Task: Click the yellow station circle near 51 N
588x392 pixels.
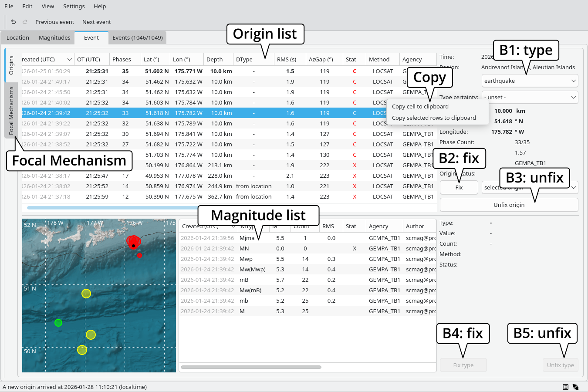Action: coord(86,294)
